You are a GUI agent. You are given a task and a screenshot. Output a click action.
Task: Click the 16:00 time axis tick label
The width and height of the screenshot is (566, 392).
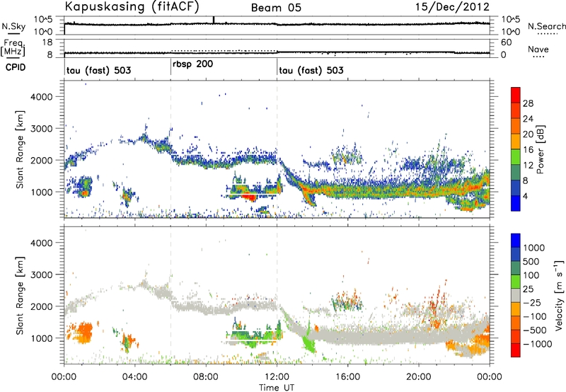[x=347, y=377]
